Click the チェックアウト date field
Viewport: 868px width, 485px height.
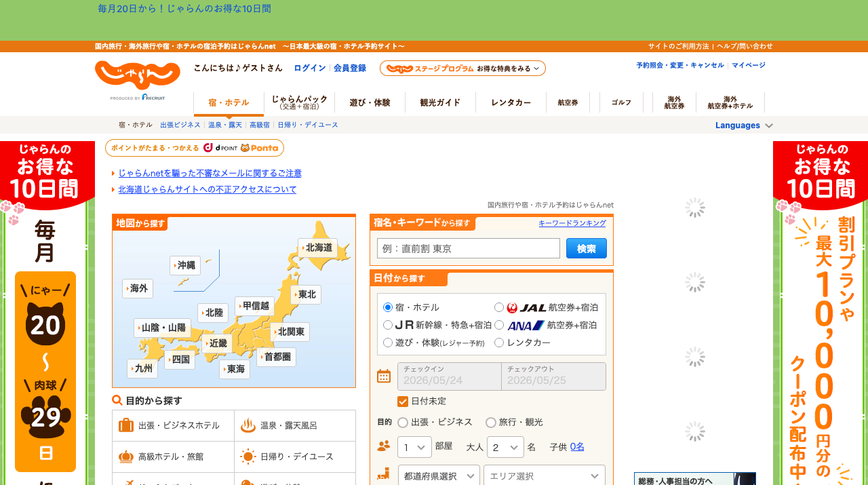tap(554, 376)
